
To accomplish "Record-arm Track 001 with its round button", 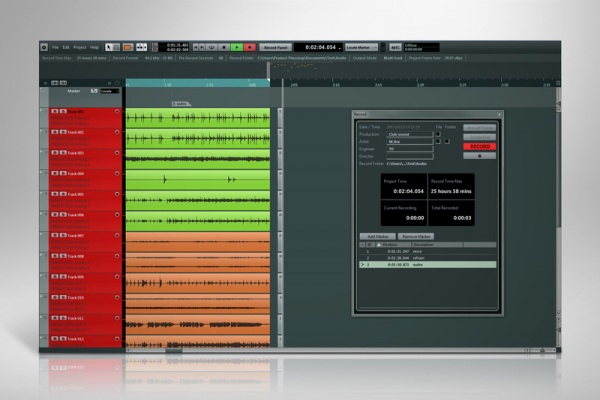I will point(117,111).
